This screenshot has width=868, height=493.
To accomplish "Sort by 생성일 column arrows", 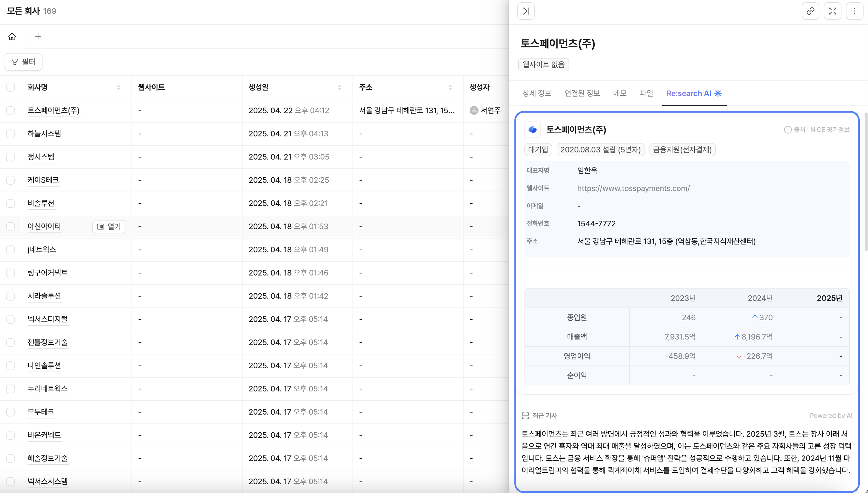I will (x=339, y=87).
